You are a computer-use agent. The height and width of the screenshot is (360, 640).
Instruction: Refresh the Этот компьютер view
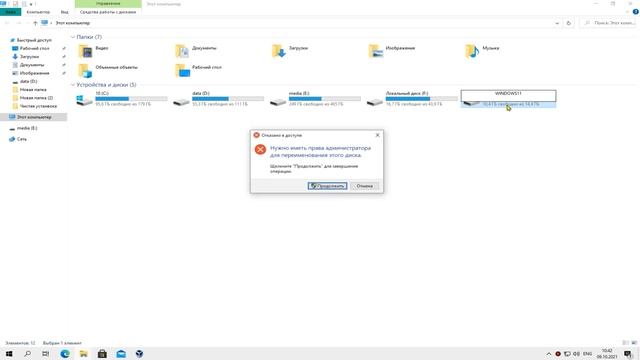pos(569,23)
